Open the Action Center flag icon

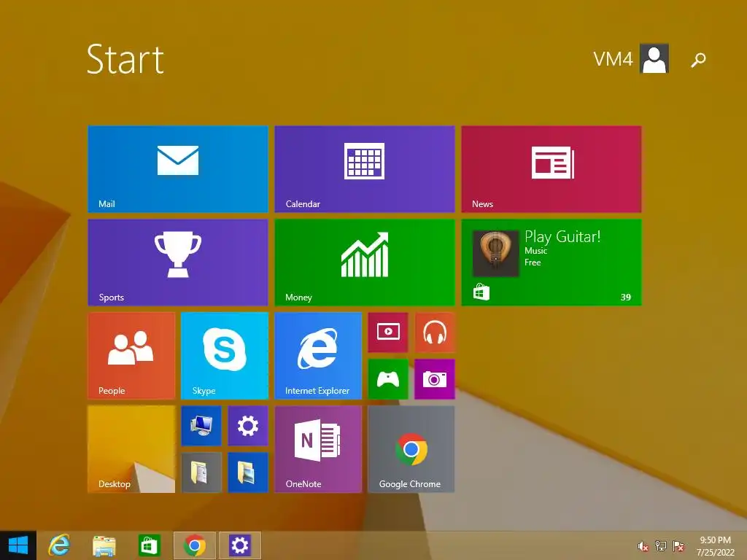pos(678,546)
